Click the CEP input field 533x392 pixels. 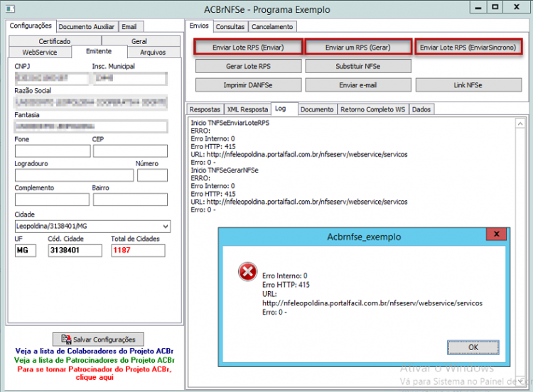[x=130, y=151]
